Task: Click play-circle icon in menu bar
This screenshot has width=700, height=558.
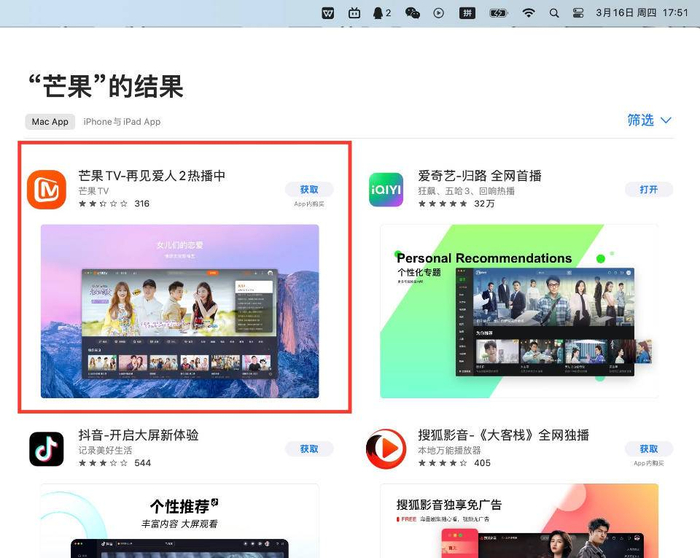Action: (x=439, y=13)
